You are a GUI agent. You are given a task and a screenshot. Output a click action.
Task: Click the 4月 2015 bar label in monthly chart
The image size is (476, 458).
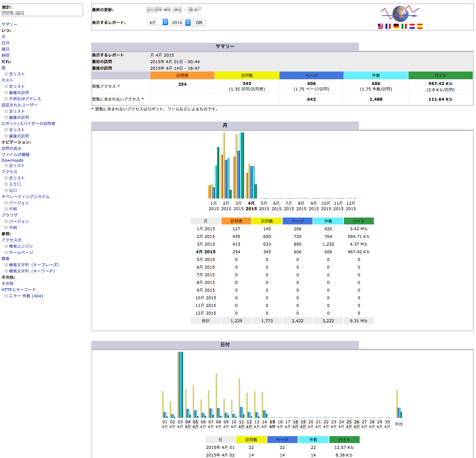coord(251,206)
